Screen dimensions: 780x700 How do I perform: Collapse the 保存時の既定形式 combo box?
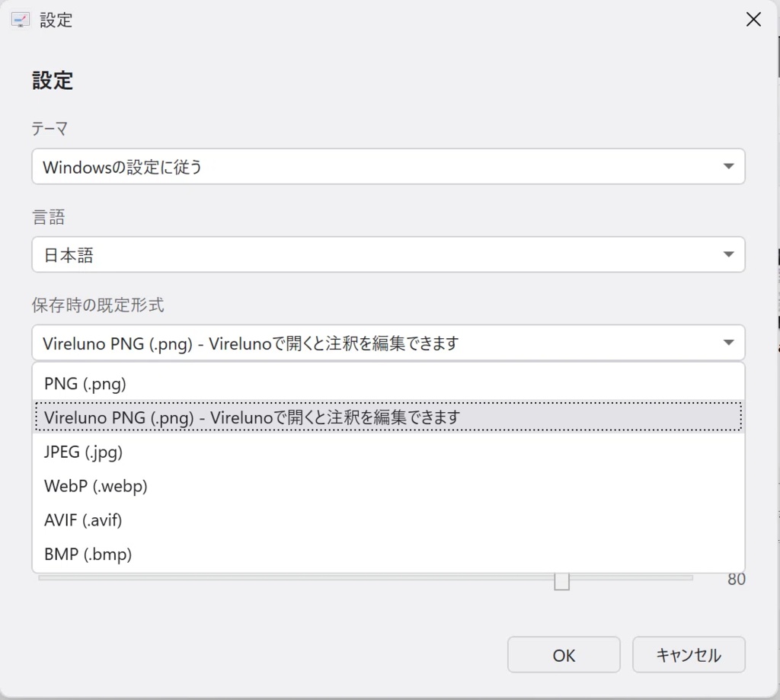coord(388,342)
